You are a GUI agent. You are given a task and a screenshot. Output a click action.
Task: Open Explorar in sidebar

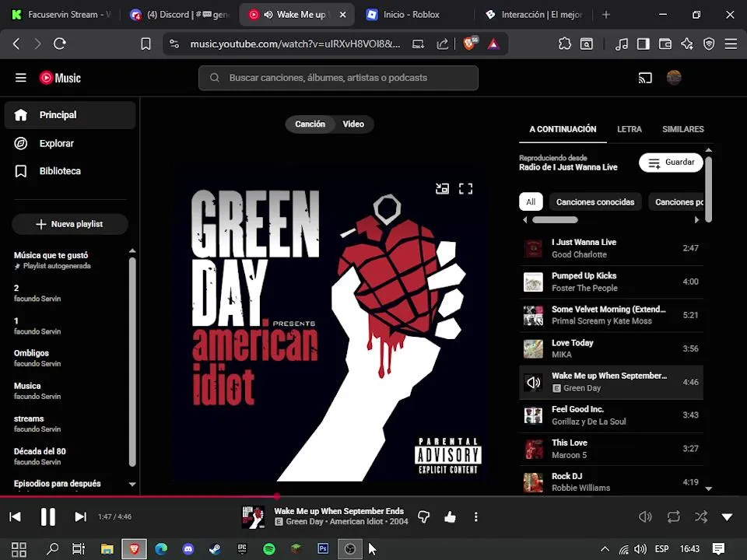pos(70,143)
